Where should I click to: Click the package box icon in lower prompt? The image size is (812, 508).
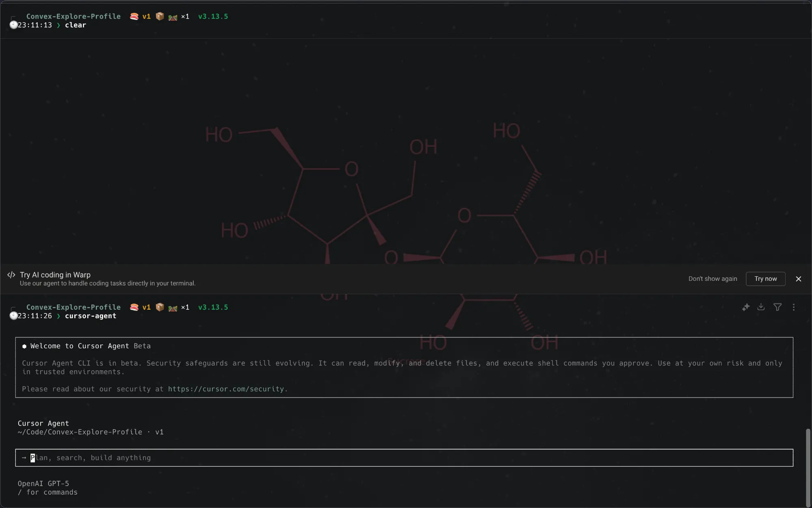coord(160,307)
